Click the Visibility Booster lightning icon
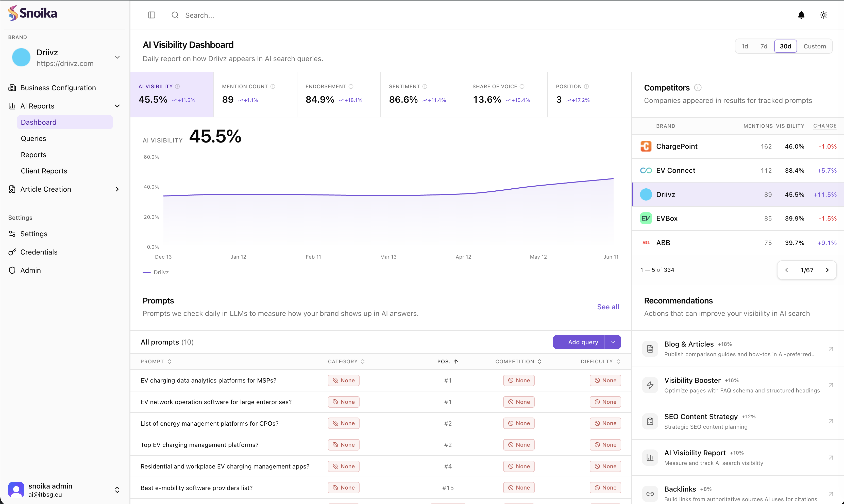Screen dimensions: 844x504 [650, 385]
